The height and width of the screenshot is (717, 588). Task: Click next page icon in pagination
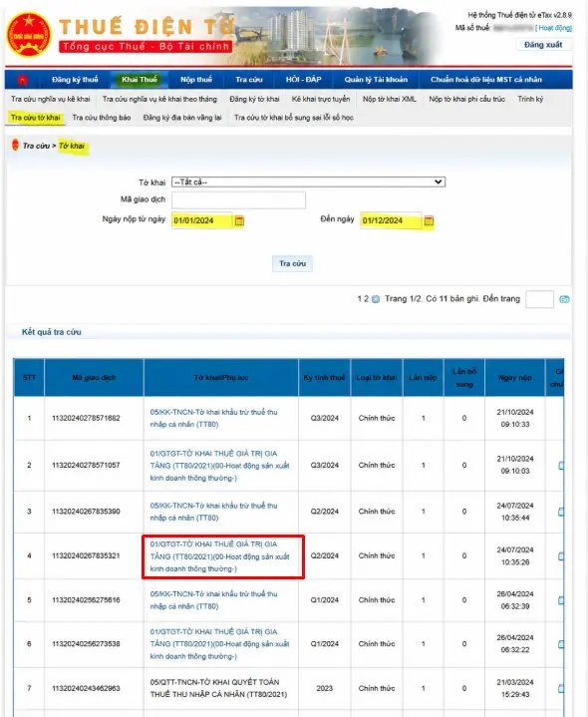click(376, 299)
